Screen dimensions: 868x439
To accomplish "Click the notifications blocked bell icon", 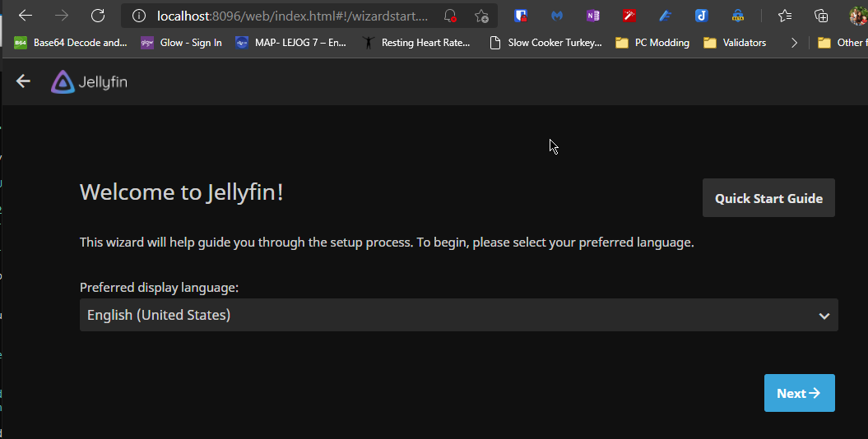I will tap(450, 16).
